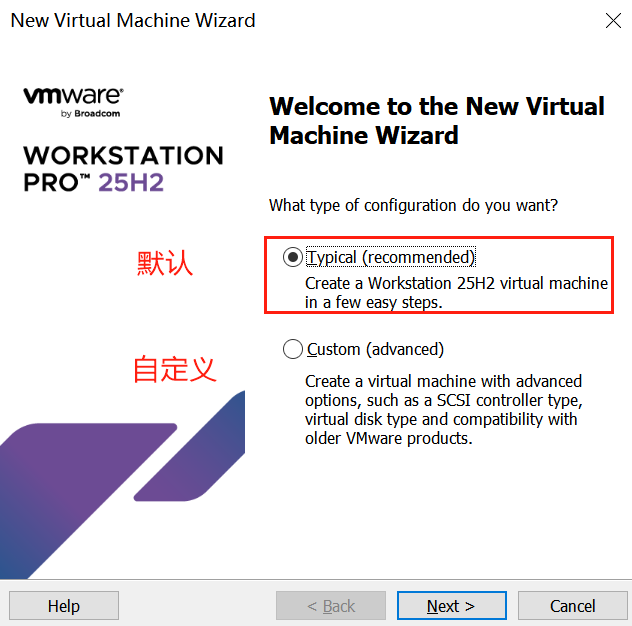Click the New Virtual Machine Wizard title bar text
This screenshot has width=632, height=626.
tap(133, 21)
